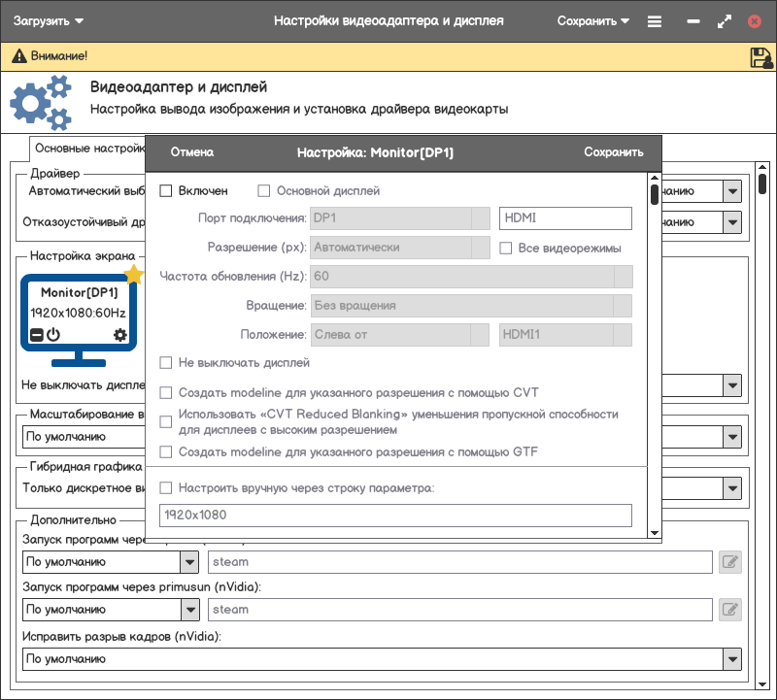Enable the Включен checkbox
This screenshot has width=777, height=700.
pos(166,191)
